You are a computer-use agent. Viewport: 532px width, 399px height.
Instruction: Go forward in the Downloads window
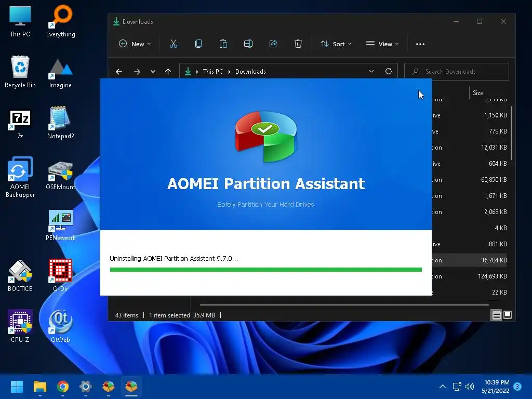(x=137, y=72)
